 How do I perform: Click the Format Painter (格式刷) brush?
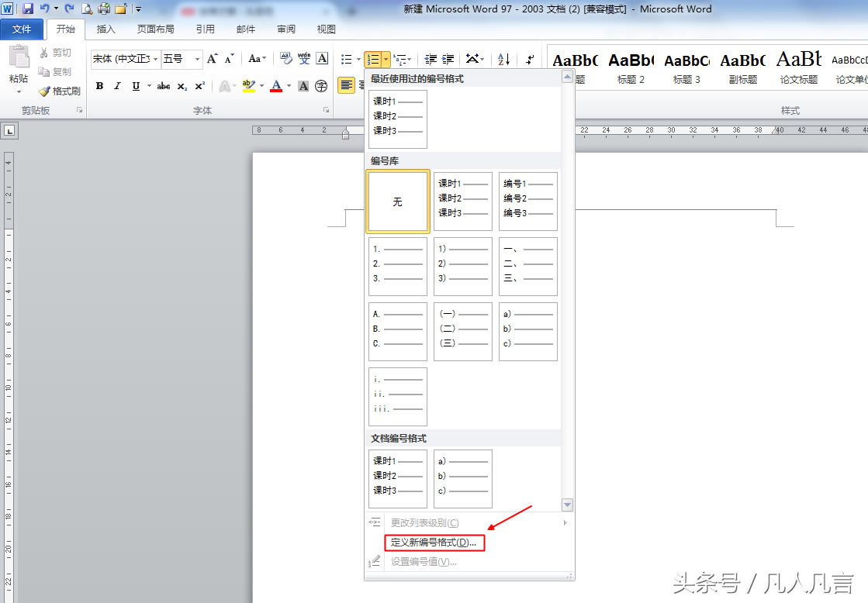60,91
